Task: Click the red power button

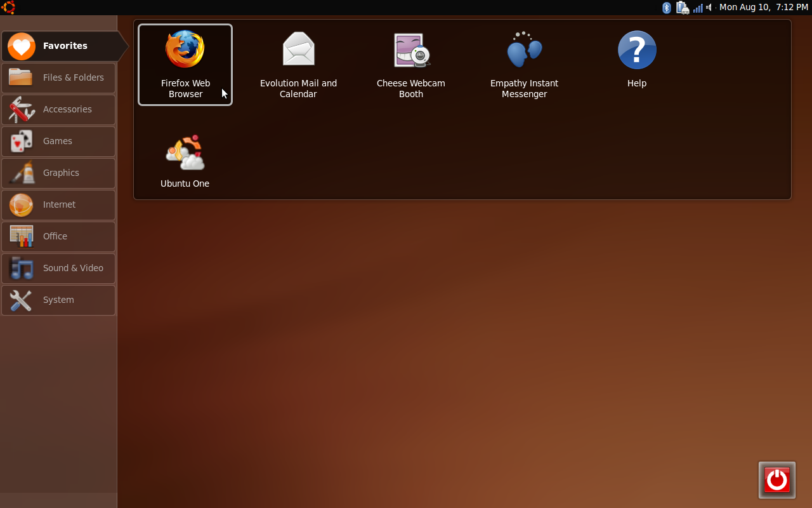Action: [x=776, y=480]
